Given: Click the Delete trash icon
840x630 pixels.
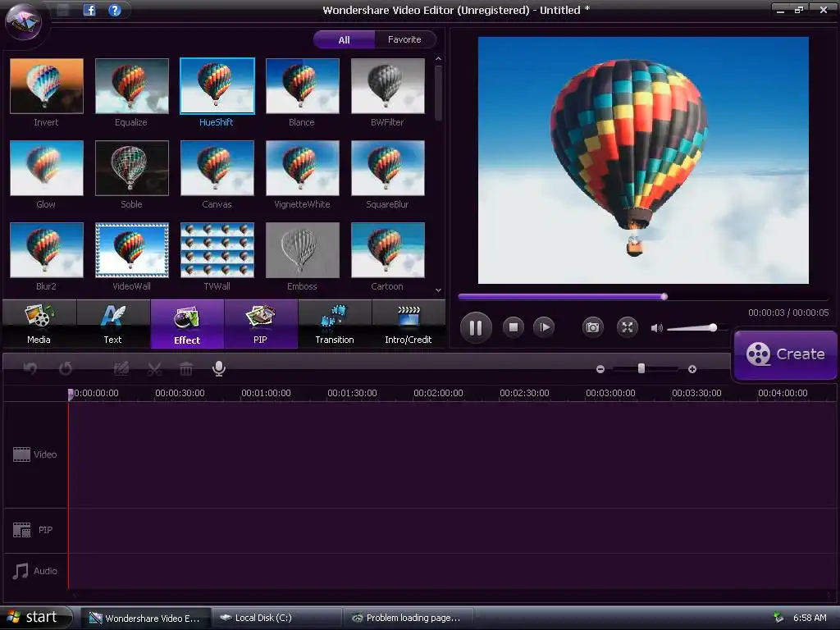Looking at the screenshot, I should [x=186, y=368].
